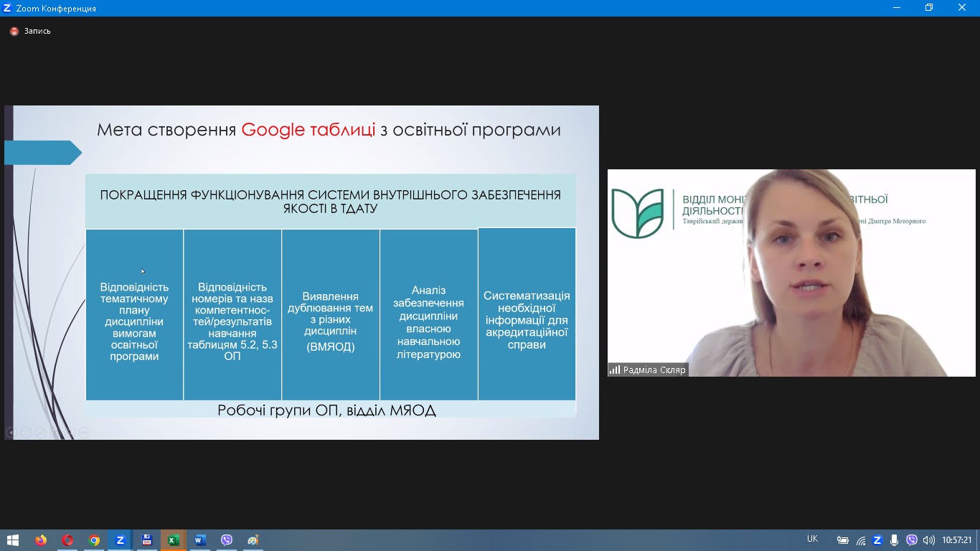Click the clock showing 10:57:21
This screenshot has width=980, height=551.
[957, 540]
